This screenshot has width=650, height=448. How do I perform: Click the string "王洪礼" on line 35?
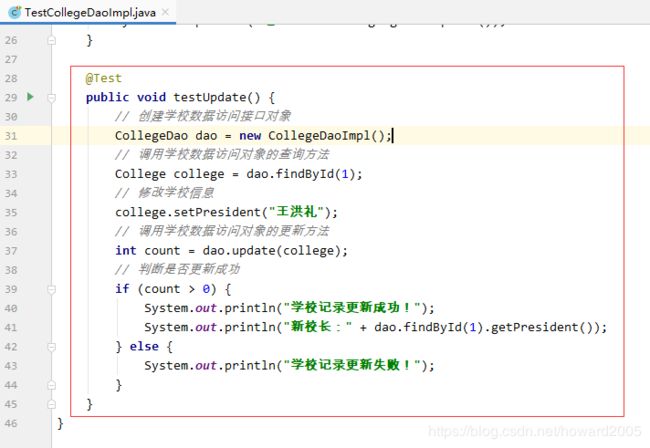[296, 212]
